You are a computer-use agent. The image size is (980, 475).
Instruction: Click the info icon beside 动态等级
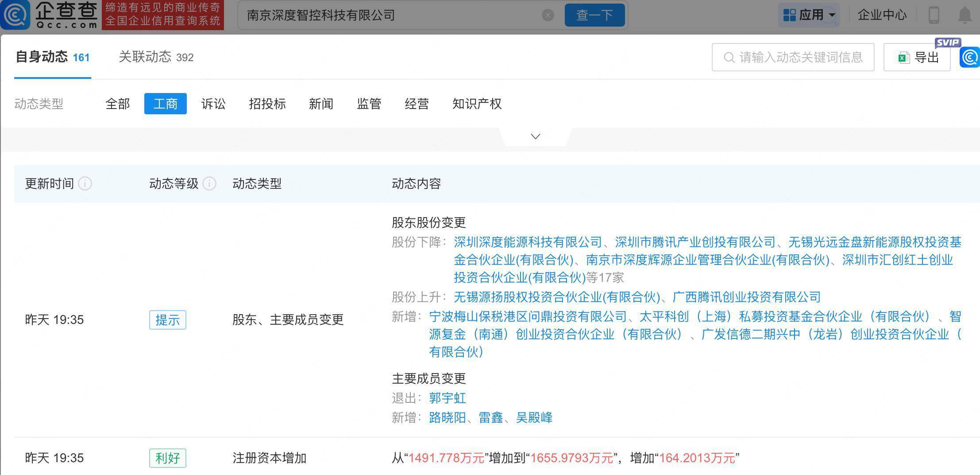tap(209, 183)
